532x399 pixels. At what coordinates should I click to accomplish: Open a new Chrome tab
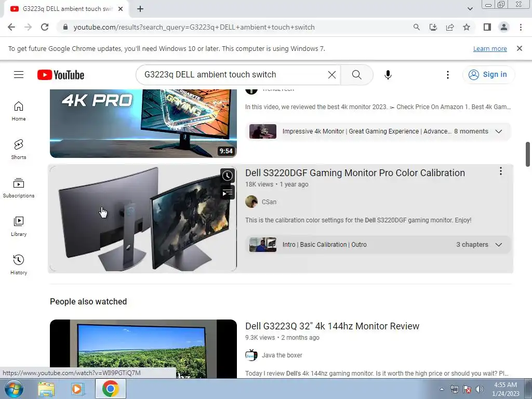(140, 9)
